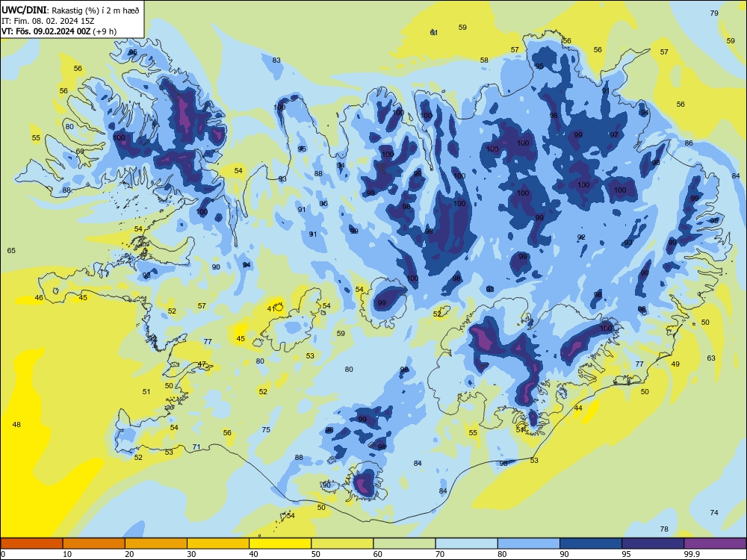Click the 20–30 legend color swatch
747x560 pixels.
(x=156, y=544)
